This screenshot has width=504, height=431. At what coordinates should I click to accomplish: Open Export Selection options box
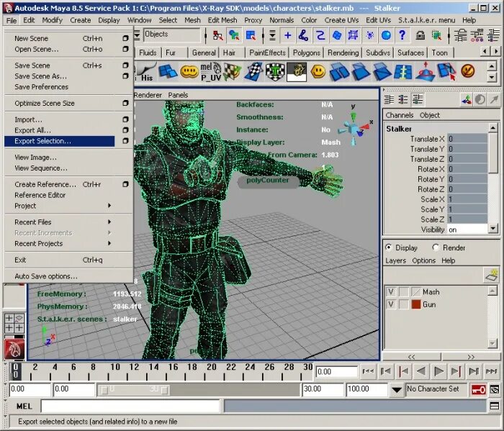point(125,141)
